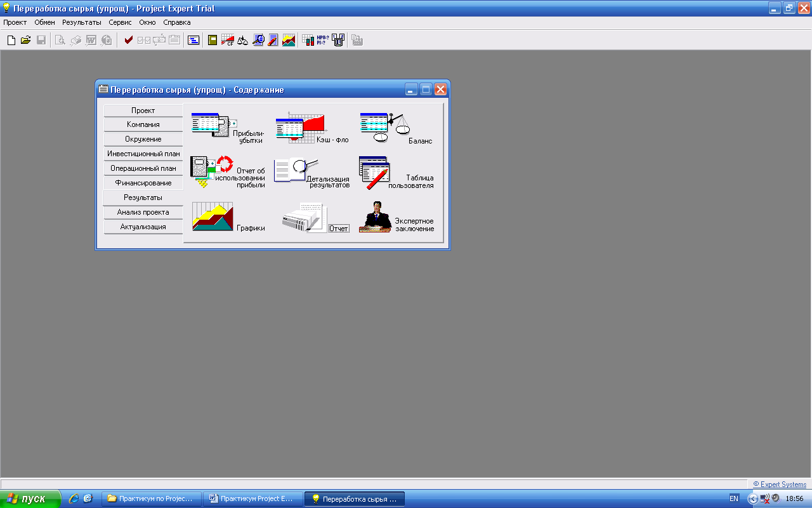This screenshot has height=508, width=812.
Task: Click the Word export toolbar icon
Action: pos(91,40)
